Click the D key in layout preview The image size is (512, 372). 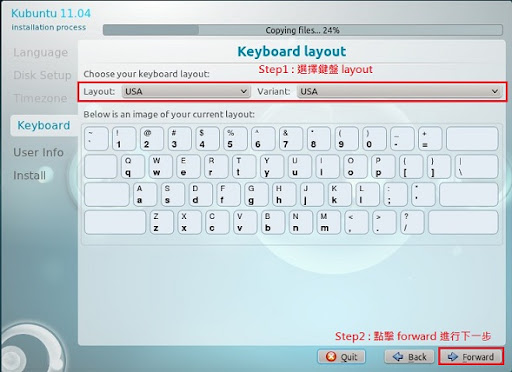coord(200,194)
